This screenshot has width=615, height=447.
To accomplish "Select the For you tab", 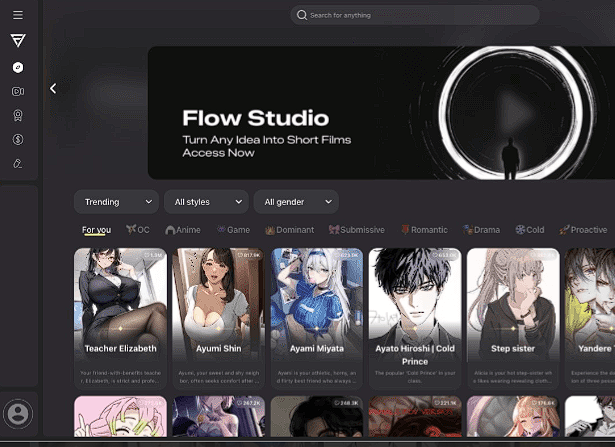I will click(96, 230).
